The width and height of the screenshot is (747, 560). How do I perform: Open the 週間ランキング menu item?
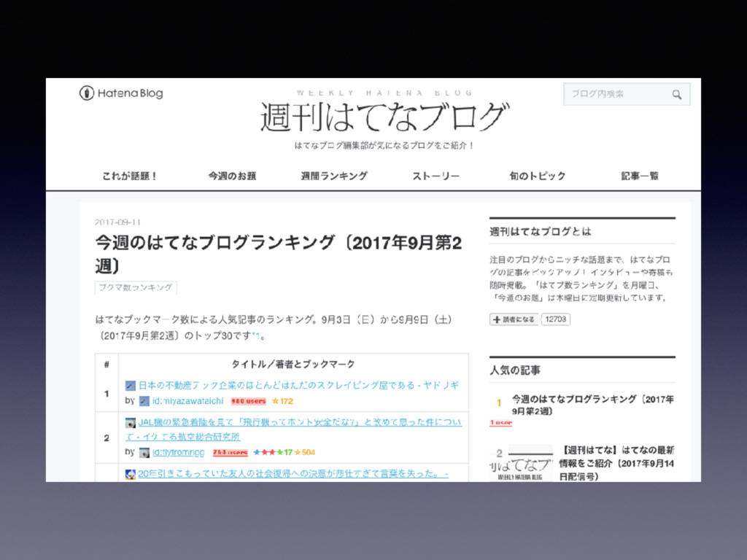pyautogui.click(x=334, y=176)
